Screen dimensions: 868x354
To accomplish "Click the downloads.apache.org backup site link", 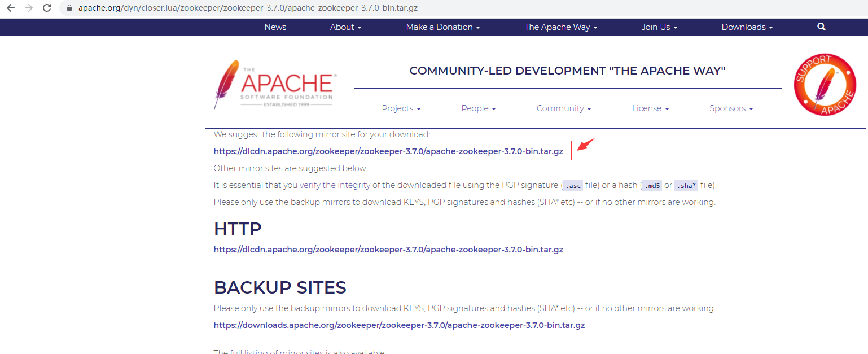I will tap(399, 325).
